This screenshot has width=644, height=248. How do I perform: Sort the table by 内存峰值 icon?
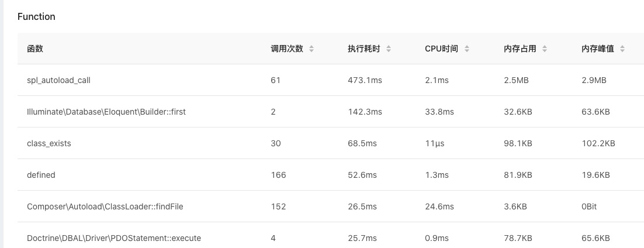click(622, 49)
